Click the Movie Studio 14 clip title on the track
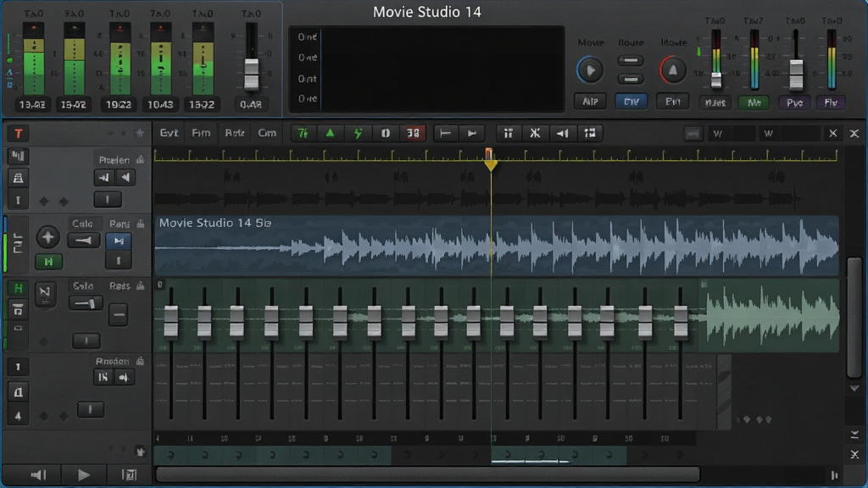This screenshot has width=868, height=488. pyautogui.click(x=214, y=223)
